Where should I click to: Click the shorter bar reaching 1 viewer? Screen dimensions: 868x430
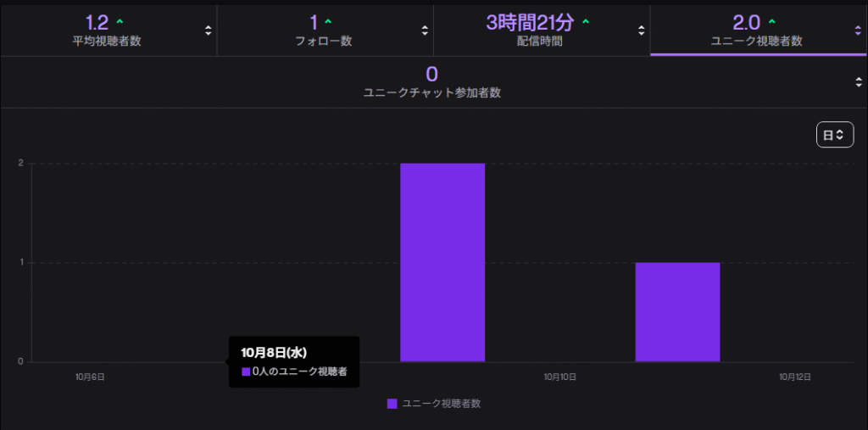click(x=677, y=312)
